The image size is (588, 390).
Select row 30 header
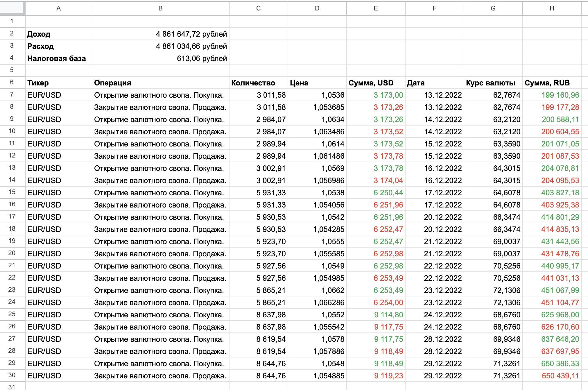tap(12, 375)
